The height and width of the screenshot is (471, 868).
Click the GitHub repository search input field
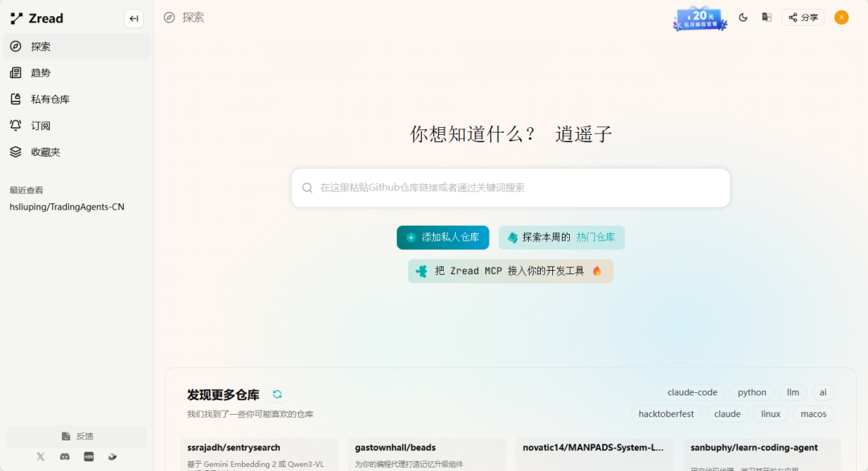tap(510, 187)
